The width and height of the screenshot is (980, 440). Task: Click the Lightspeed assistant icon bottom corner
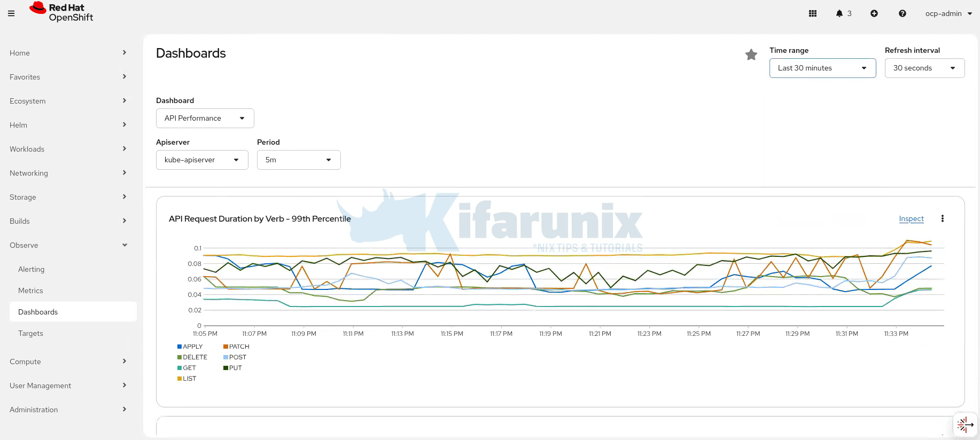965,425
